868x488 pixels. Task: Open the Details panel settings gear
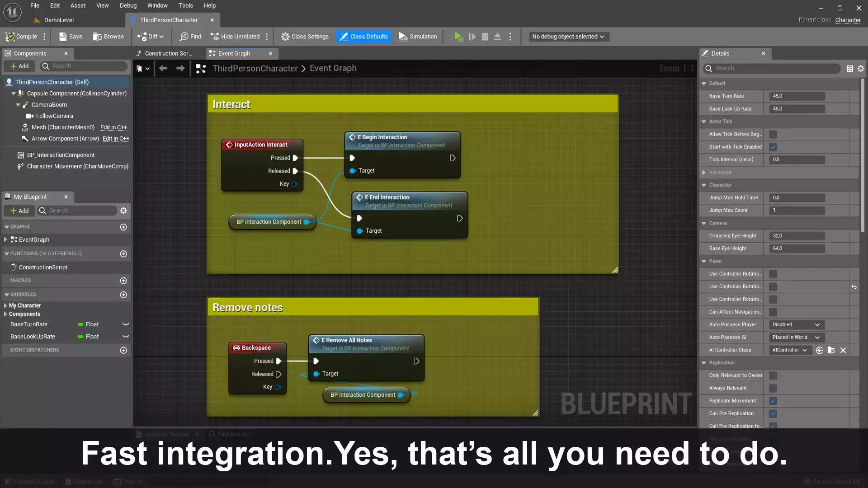[861, 69]
